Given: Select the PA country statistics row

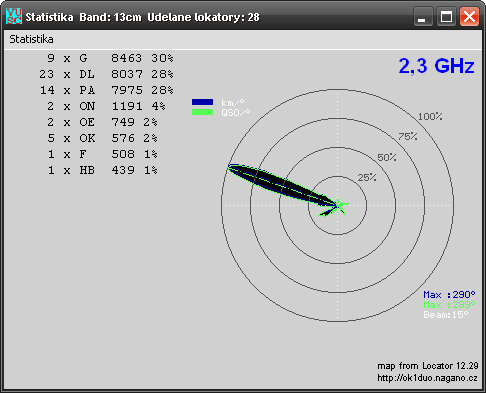Looking at the screenshot, I should pyautogui.click(x=107, y=90).
